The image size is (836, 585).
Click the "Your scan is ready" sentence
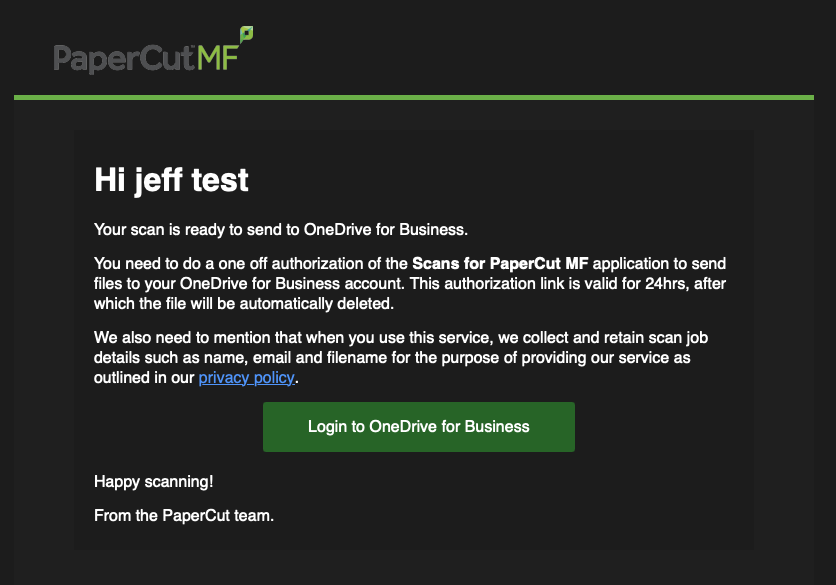click(x=280, y=229)
